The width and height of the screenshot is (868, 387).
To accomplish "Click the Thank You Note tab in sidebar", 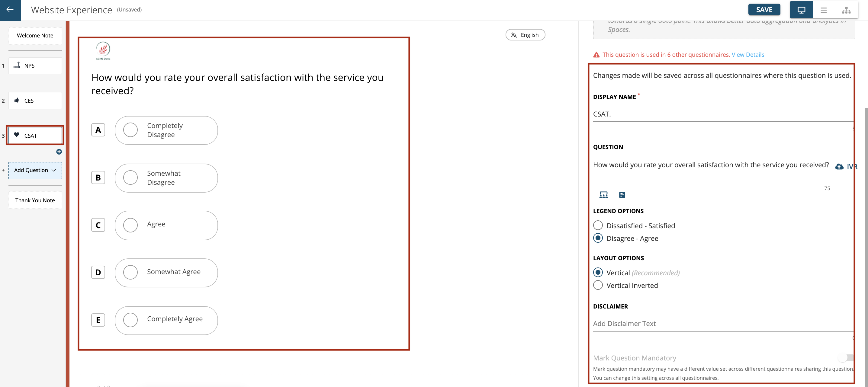I will [35, 200].
